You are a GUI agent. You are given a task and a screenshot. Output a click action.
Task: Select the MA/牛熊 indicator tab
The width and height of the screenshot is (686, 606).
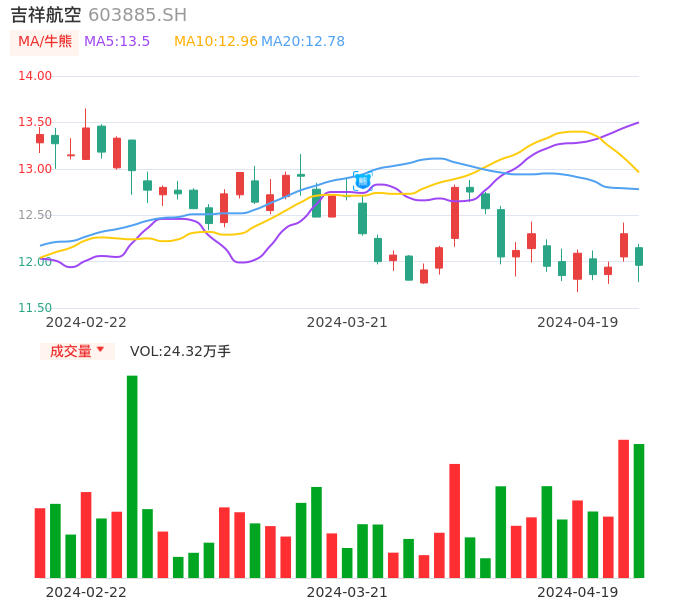tap(45, 42)
